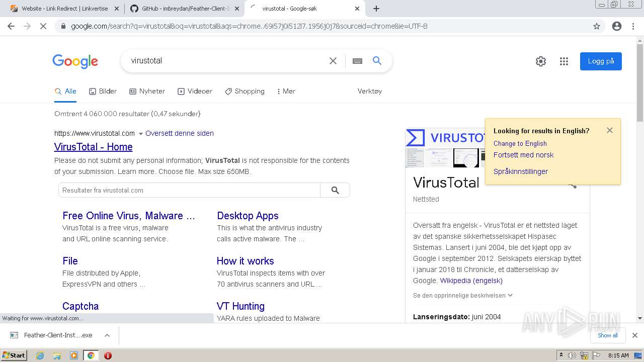Bookmark this page with the star icon
644x362 pixels.
pos(597,26)
